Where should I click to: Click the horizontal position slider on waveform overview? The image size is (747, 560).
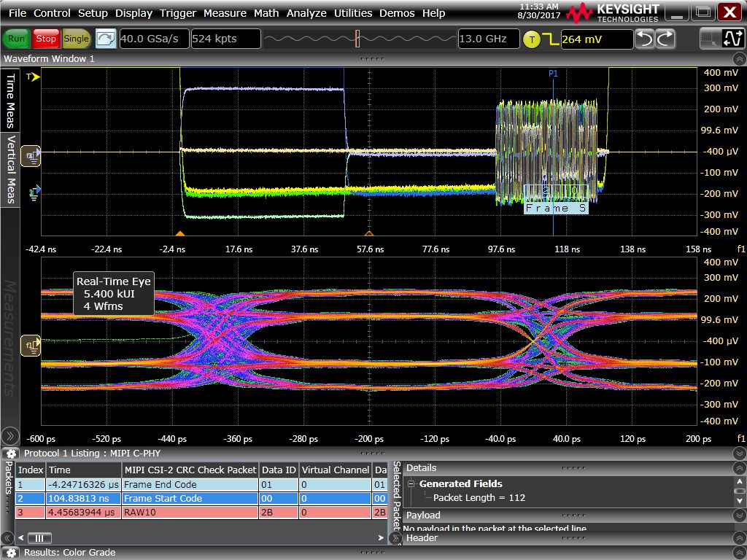click(357, 39)
